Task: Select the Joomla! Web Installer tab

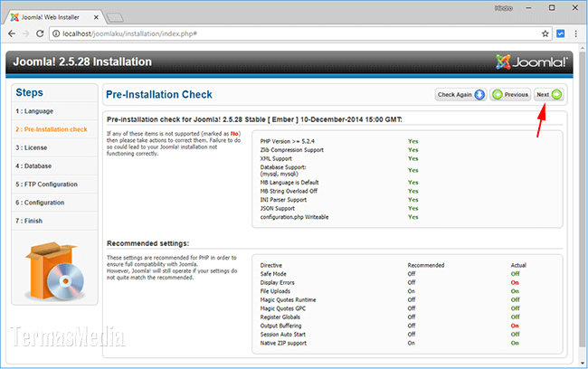Action: tap(54, 17)
